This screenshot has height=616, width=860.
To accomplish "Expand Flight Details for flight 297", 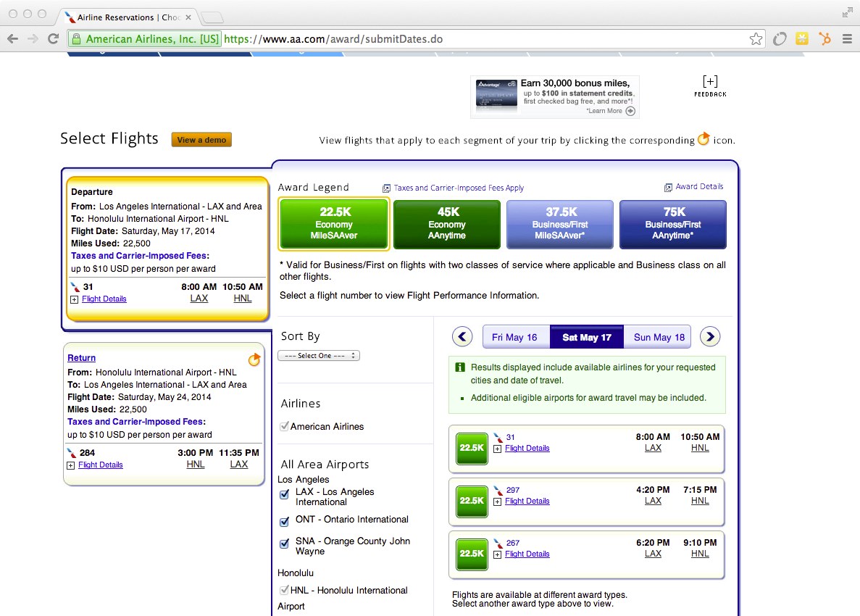I will (528, 501).
